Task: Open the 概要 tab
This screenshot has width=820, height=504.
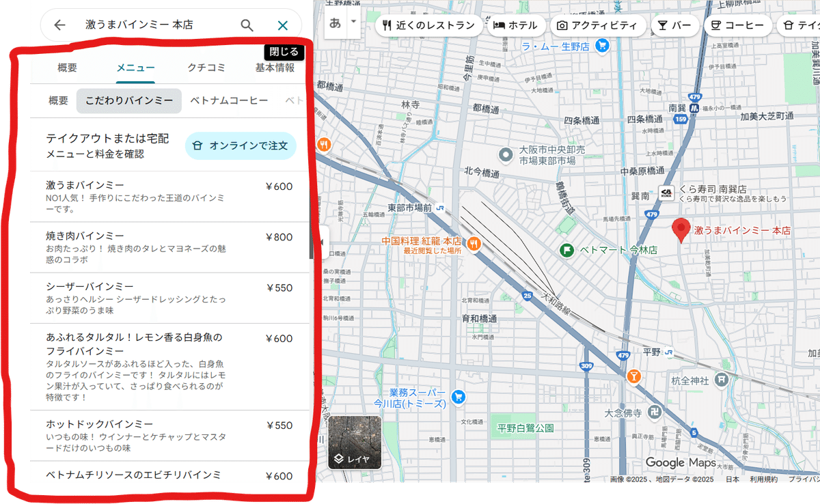Action: point(67,68)
